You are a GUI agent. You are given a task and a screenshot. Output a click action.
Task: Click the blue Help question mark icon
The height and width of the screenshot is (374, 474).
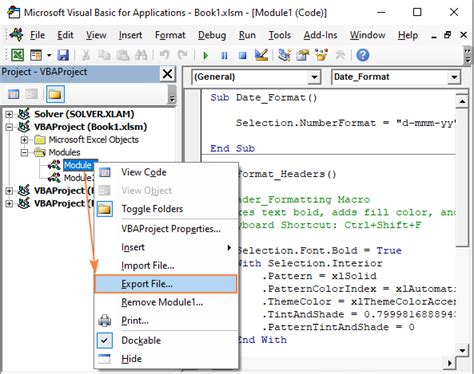pyautogui.click(x=363, y=55)
